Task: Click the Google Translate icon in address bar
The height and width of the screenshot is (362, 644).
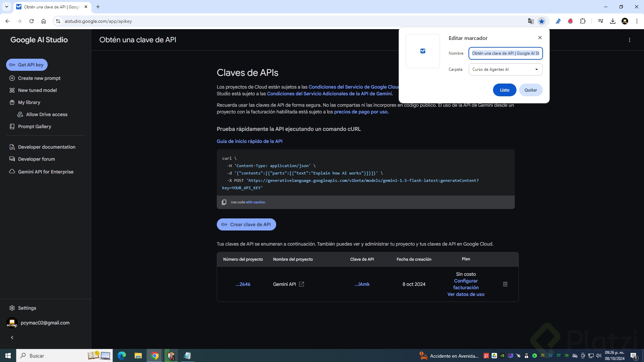Action: [x=531, y=21]
